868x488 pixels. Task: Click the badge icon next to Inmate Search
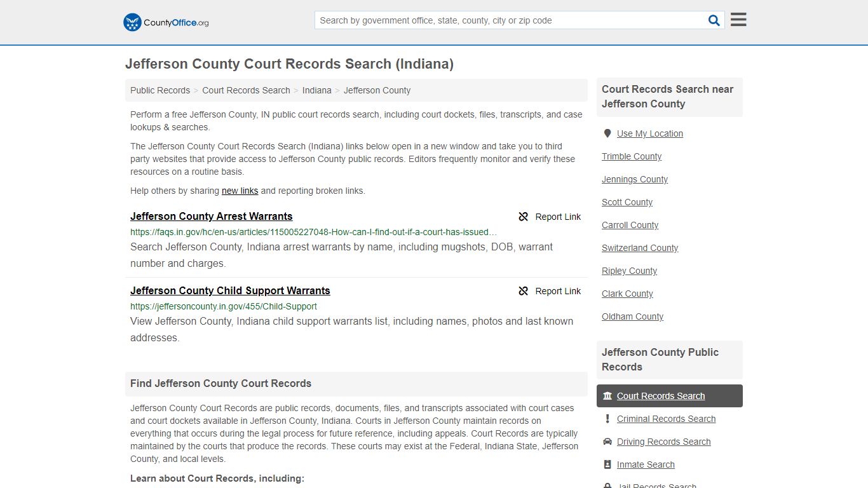click(x=607, y=464)
